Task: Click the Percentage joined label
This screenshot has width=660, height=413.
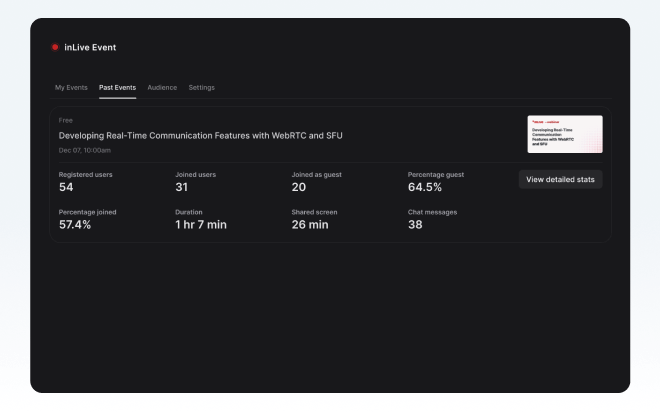Action: 88,212
